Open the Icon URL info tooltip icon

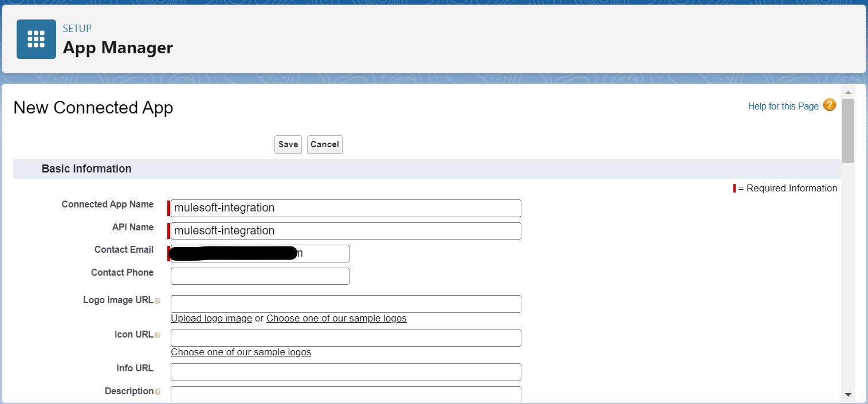point(158,335)
